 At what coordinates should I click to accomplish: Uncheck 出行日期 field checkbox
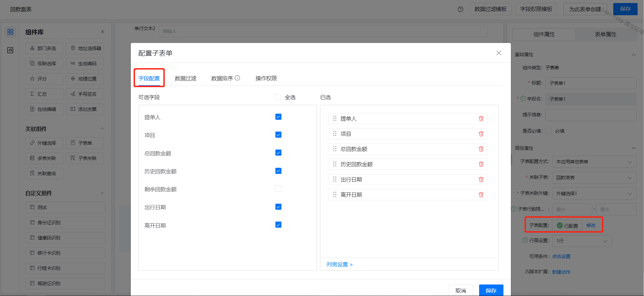[x=278, y=207]
